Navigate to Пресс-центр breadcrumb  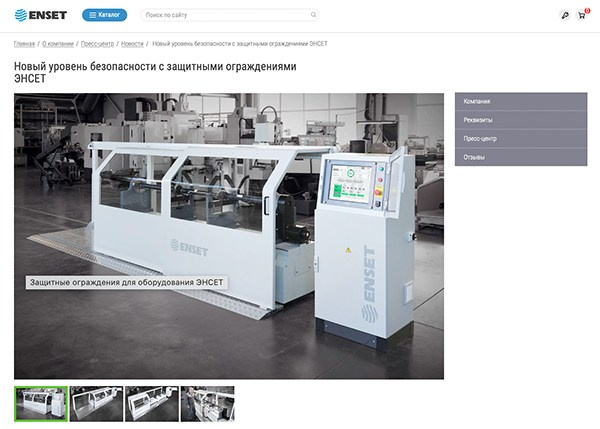click(x=97, y=44)
